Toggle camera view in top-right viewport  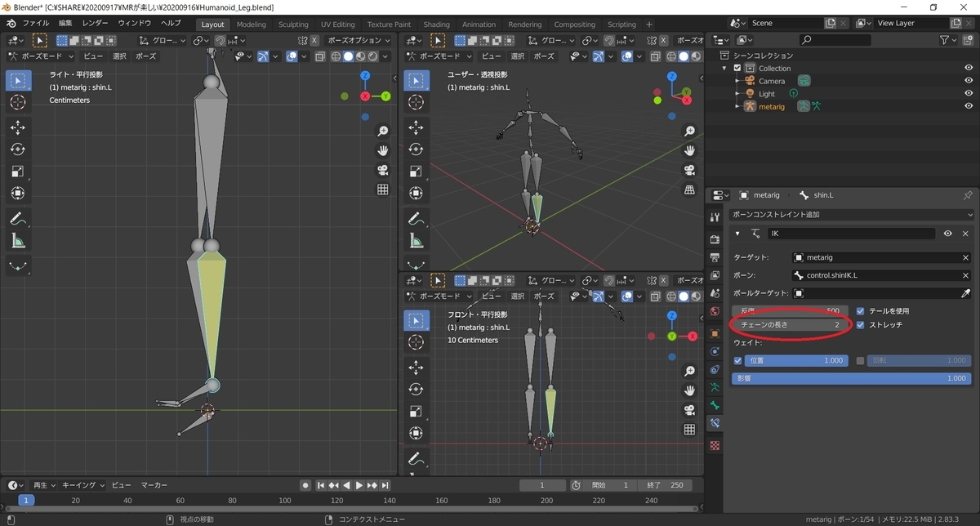coord(689,171)
